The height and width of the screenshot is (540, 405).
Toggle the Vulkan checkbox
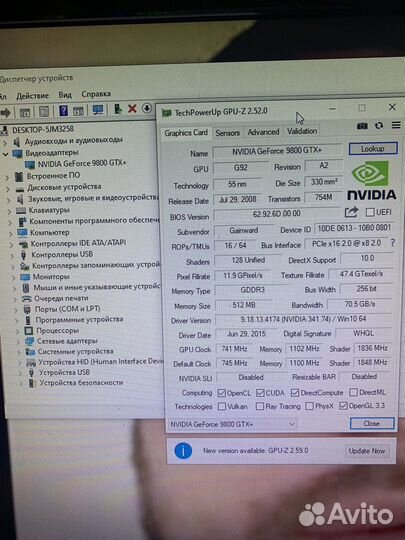click(222, 407)
